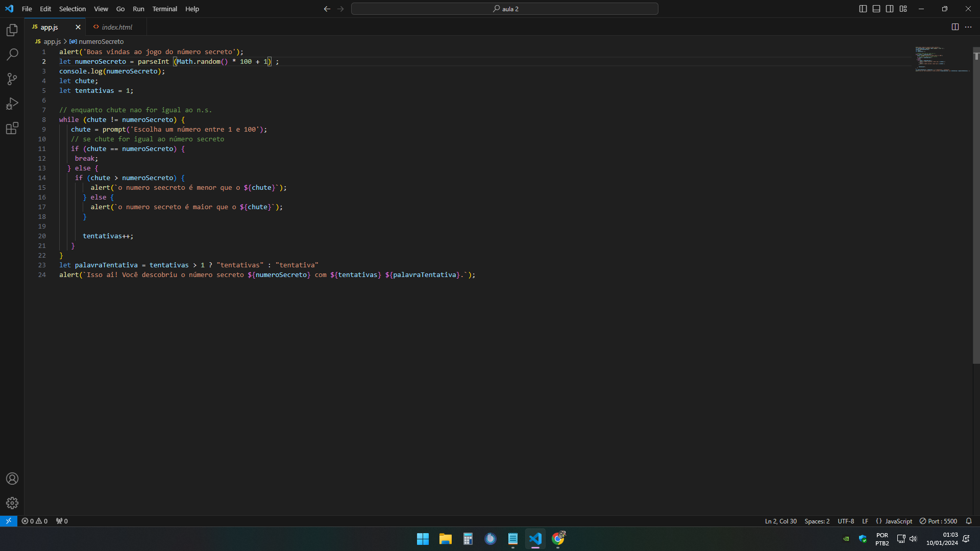This screenshot has height=551, width=980.
Task: Click the editor vertical scrollbar
Action: coord(976,205)
